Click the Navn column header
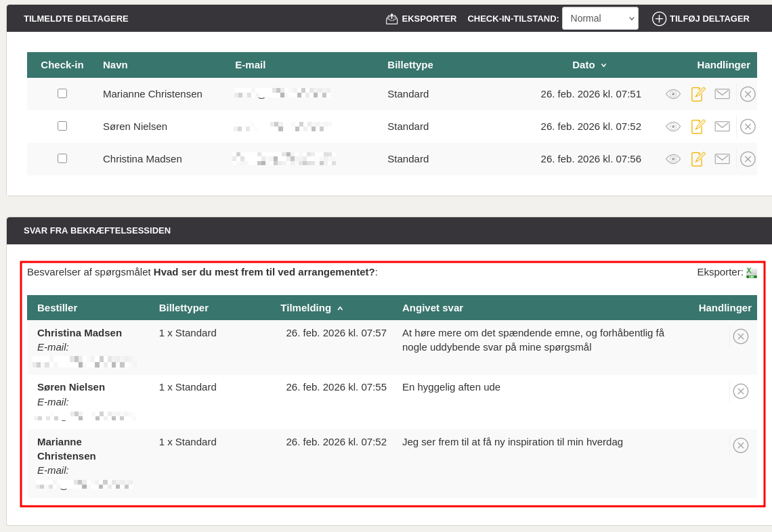Image resolution: width=772 pixels, height=532 pixels. pos(115,65)
